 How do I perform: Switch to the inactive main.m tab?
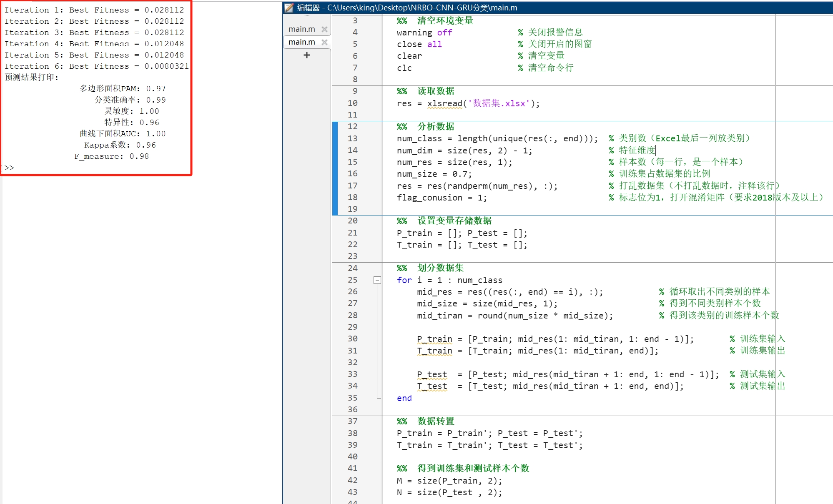pyautogui.click(x=301, y=29)
